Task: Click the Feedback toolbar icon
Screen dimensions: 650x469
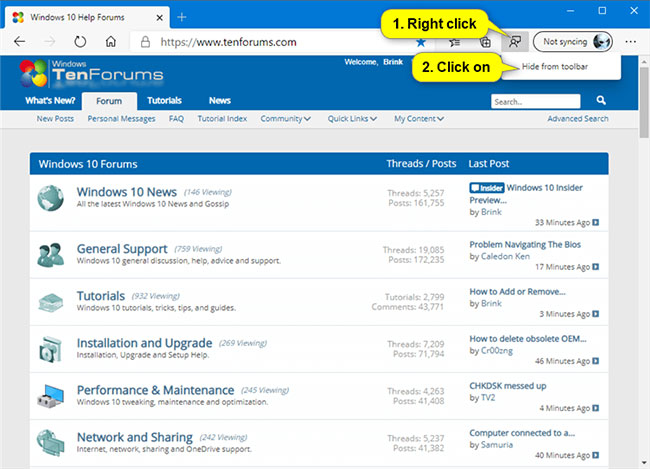Action: coord(515,41)
